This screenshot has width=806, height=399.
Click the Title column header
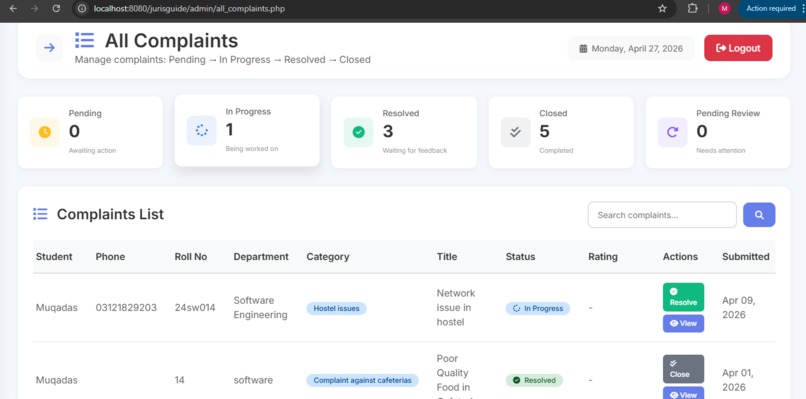(x=447, y=257)
